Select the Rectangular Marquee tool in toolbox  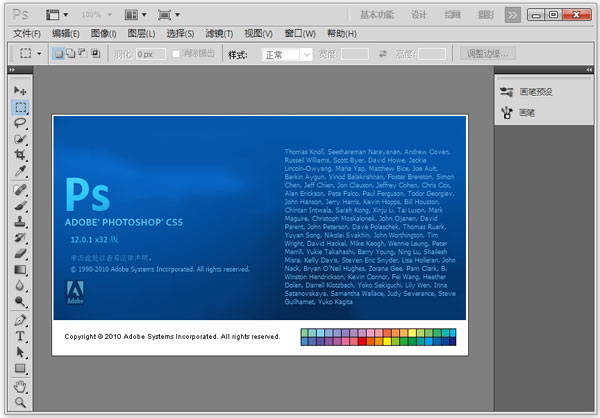pos(20,107)
